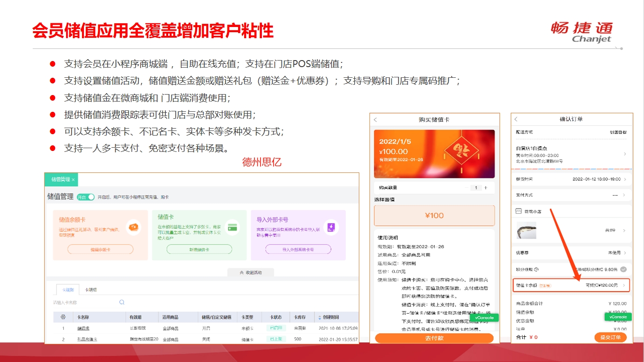This screenshot has height=362, width=644.
Task: Click the magnifier search icon
Action: pyautogui.click(x=122, y=302)
